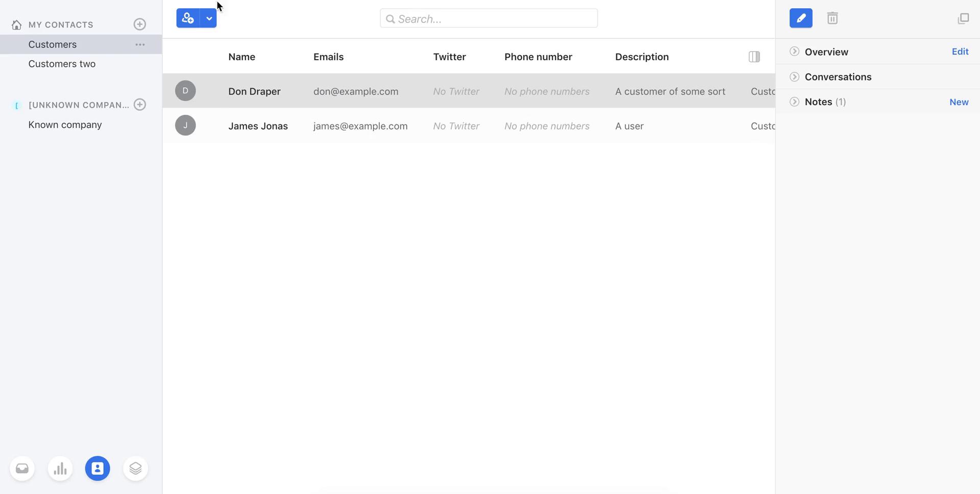
Task: Click the My Contacts section header
Action: point(61,24)
